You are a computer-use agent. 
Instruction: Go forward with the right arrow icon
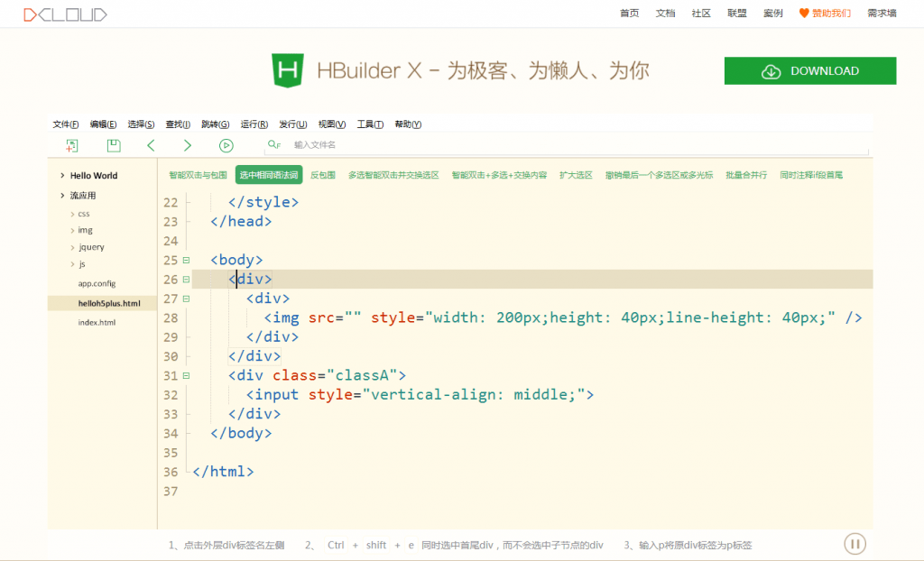click(x=188, y=145)
